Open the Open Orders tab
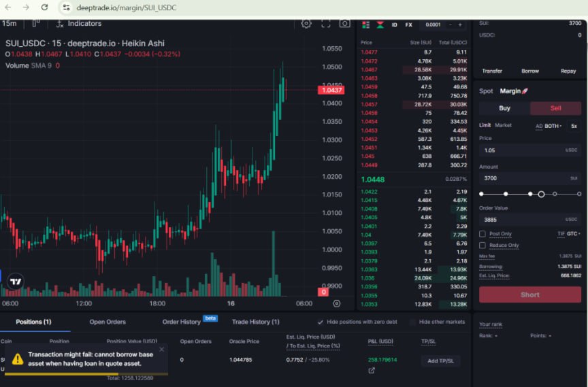This screenshot has height=387, width=588. tap(108, 322)
